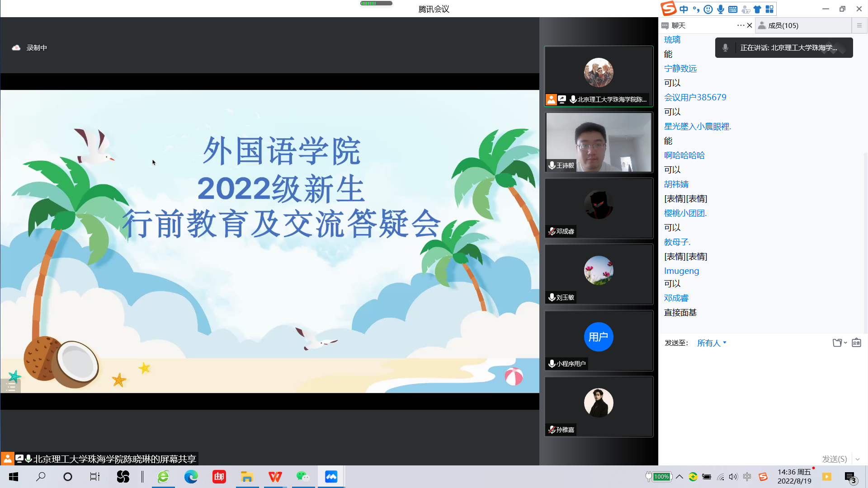Viewport: 868px width, 488px height.
Task: Toggle Sogou Chinese/English mode (中)
Action: point(684,9)
